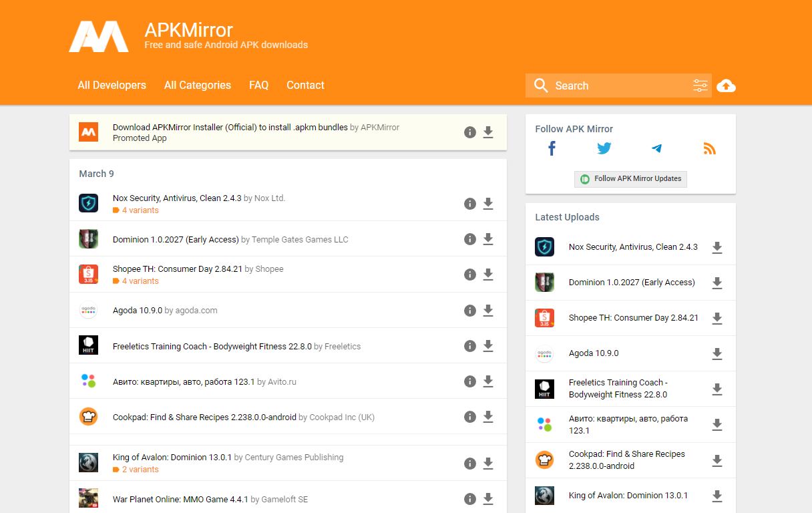Download Shopee TH from main list
This screenshot has width=812, height=513.
coord(488,275)
